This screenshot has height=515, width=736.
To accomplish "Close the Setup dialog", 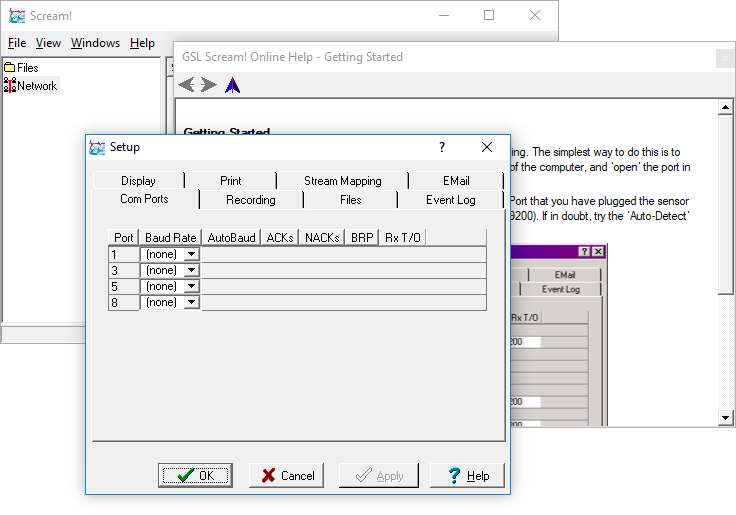I will coord(487,147).
